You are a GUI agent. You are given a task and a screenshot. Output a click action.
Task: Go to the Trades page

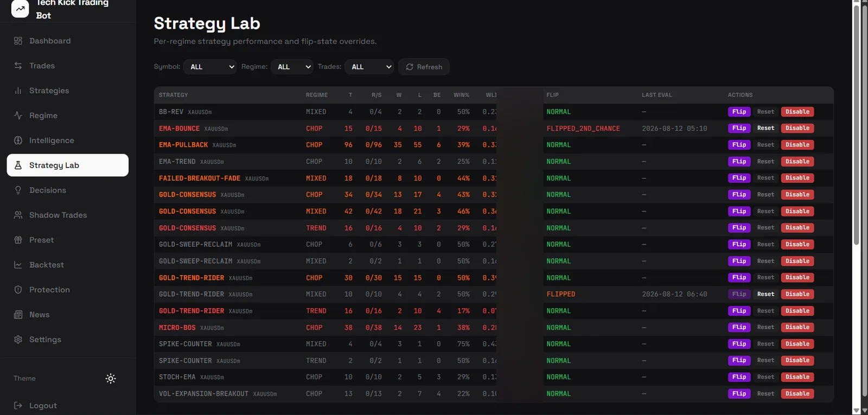click(68, 66)
